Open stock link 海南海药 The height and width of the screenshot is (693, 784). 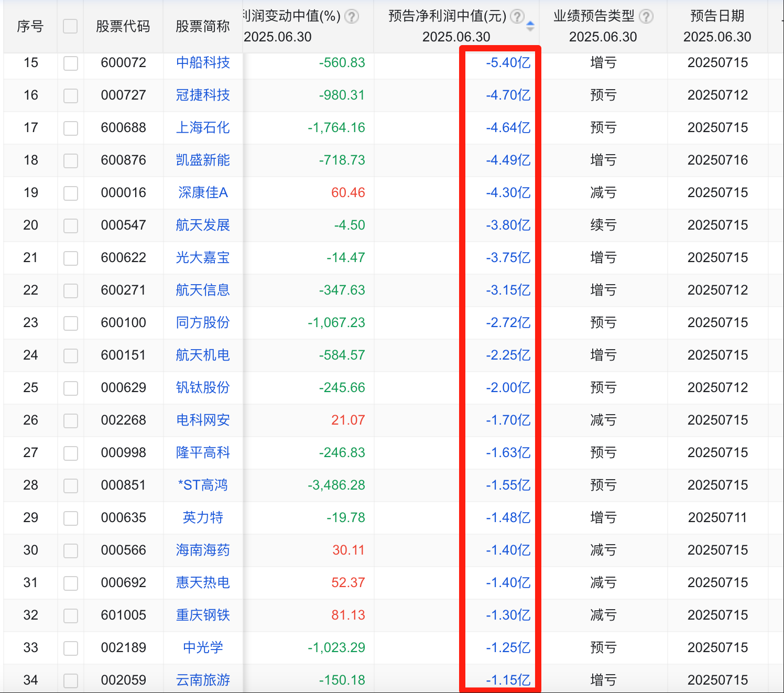click(203, 550)
